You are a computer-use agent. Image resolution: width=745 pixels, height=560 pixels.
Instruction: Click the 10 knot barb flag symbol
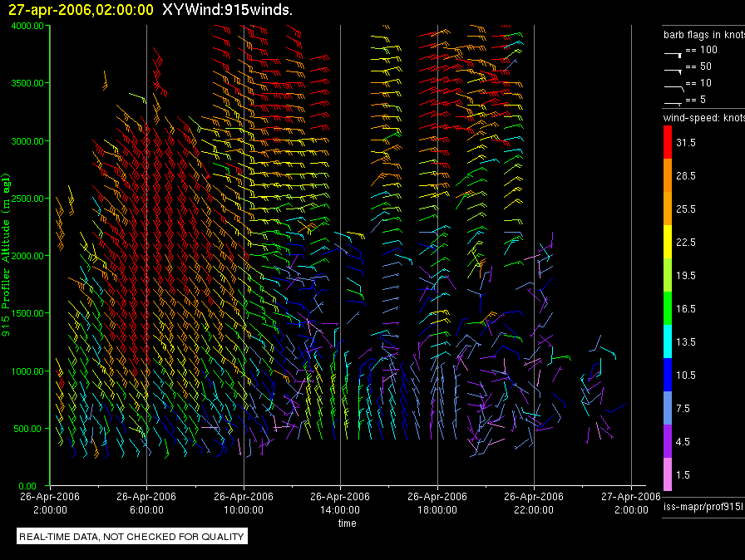673,86
